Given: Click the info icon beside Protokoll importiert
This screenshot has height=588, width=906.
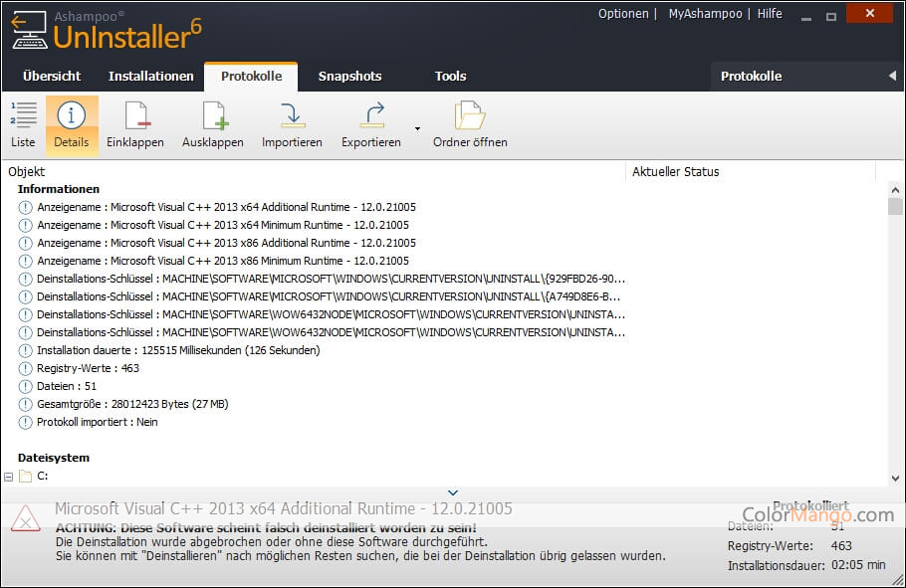Looking at the screenshot, I should tap(26, 422).
